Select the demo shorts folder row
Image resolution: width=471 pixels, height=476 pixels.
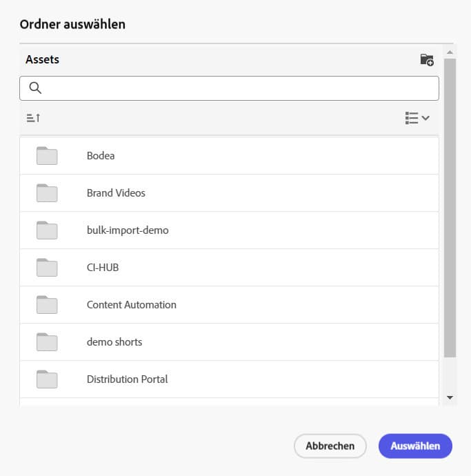228,342
